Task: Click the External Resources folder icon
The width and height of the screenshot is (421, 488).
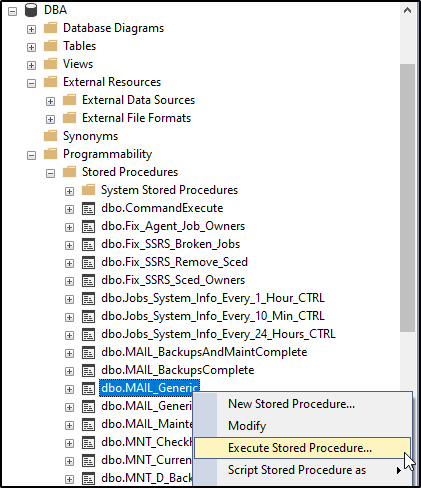Action: (x=51, y=82)
